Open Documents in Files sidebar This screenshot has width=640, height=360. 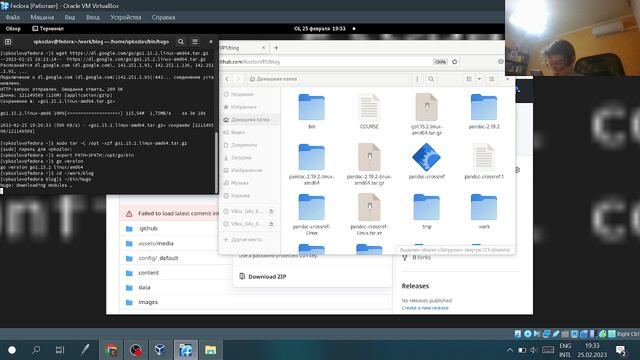pos(250,145)
